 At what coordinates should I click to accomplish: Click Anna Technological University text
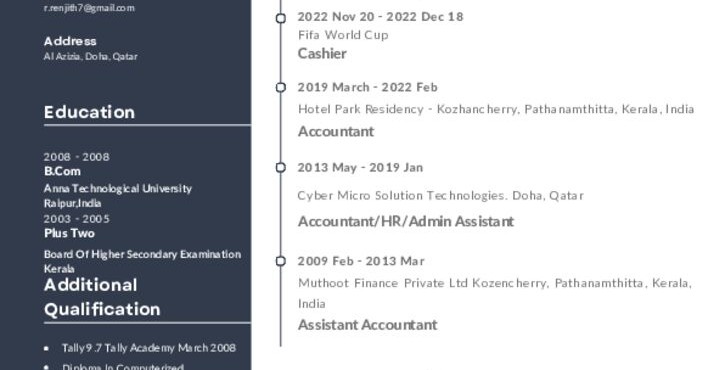coord(118,189)
